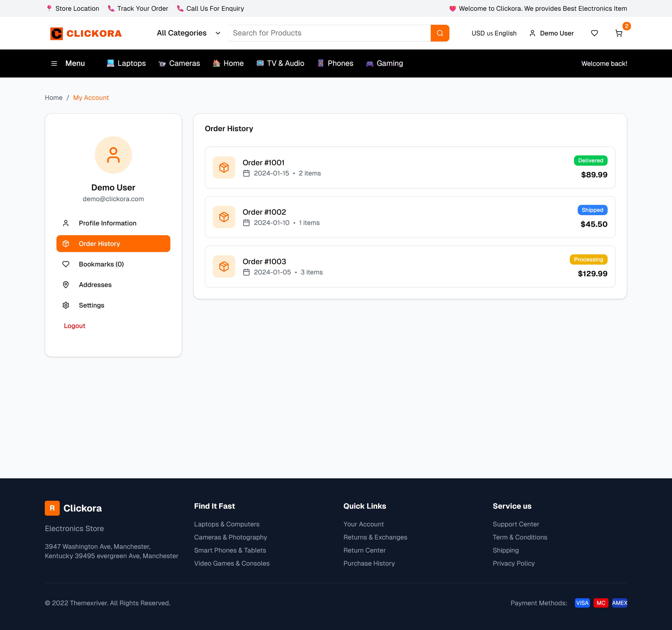Image resolution: width=672 pixels, height=630 pixels.
Task: Open the shopping cart icon
Action: 619,33
